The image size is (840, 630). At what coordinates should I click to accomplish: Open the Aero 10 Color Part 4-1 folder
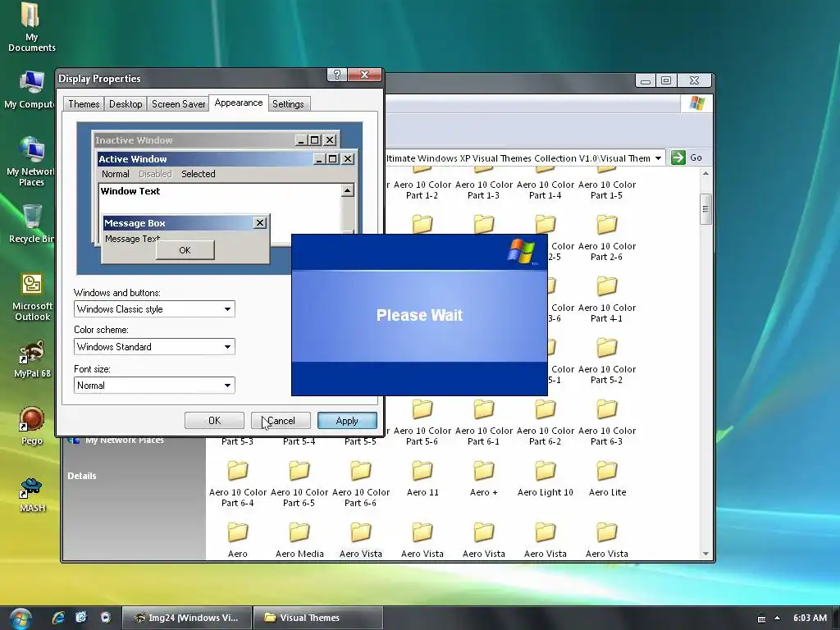point(606,297)
